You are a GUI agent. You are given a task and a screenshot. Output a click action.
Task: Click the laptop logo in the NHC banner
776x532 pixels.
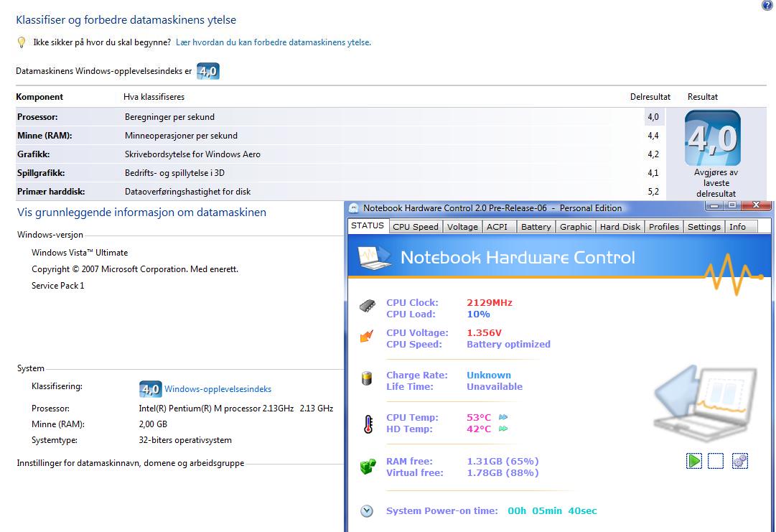pos(374,258)
